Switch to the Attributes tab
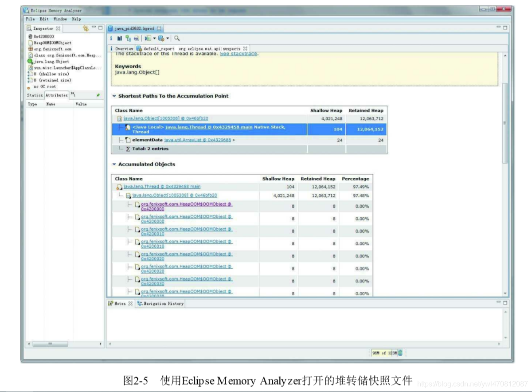Screen dimensions: 532x392 (56, 95)
